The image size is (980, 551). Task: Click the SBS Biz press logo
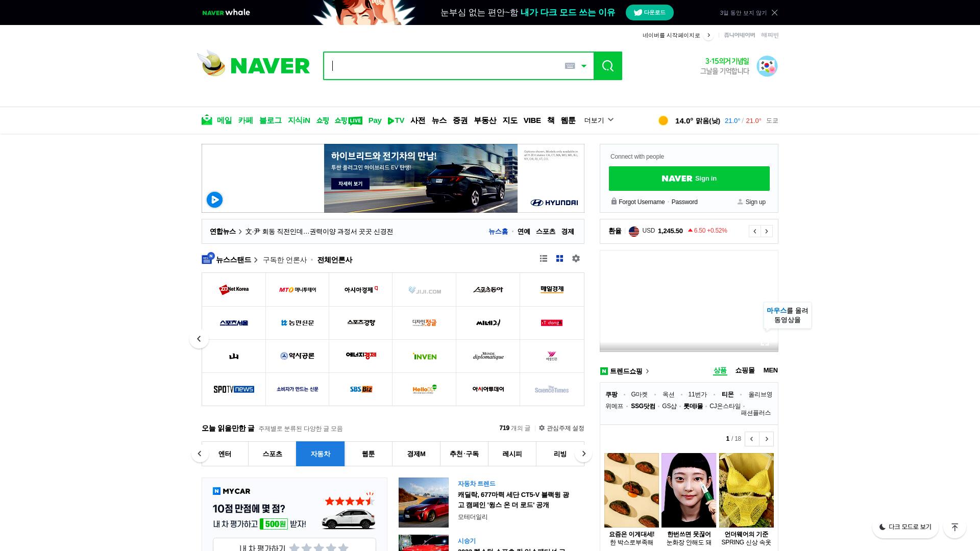361,389
